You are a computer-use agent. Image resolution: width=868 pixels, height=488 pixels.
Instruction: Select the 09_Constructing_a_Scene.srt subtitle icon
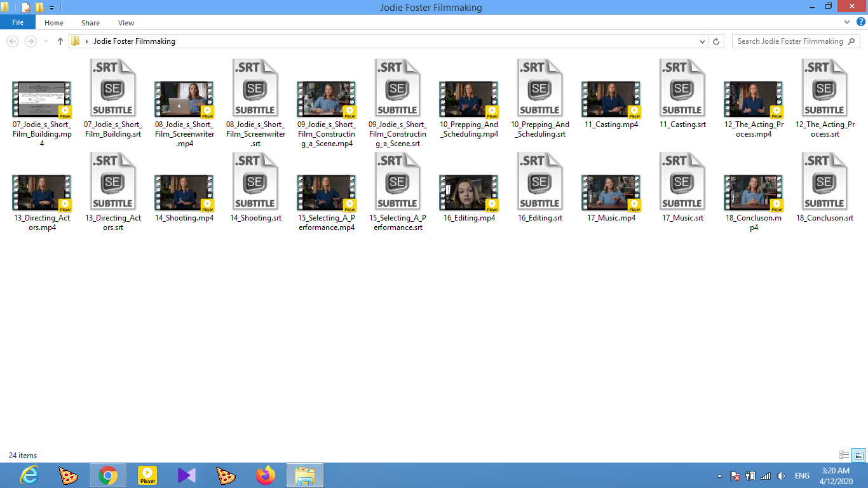click(398, 89)
